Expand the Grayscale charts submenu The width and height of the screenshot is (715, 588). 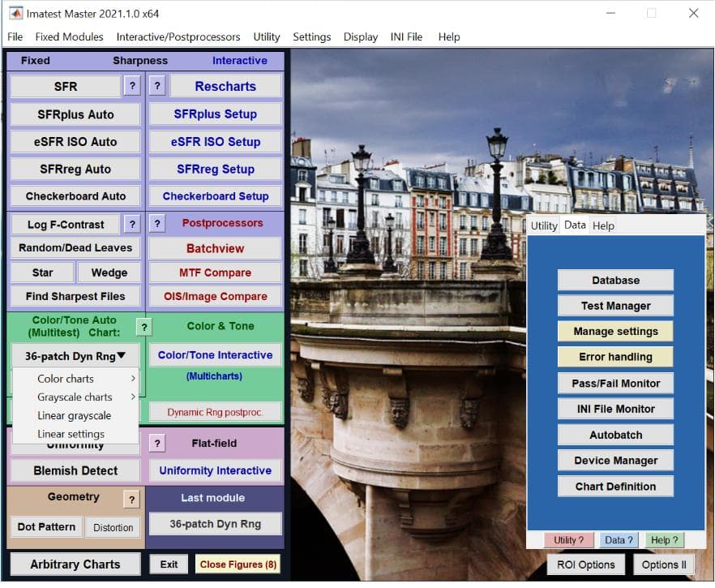click(75, 397)
